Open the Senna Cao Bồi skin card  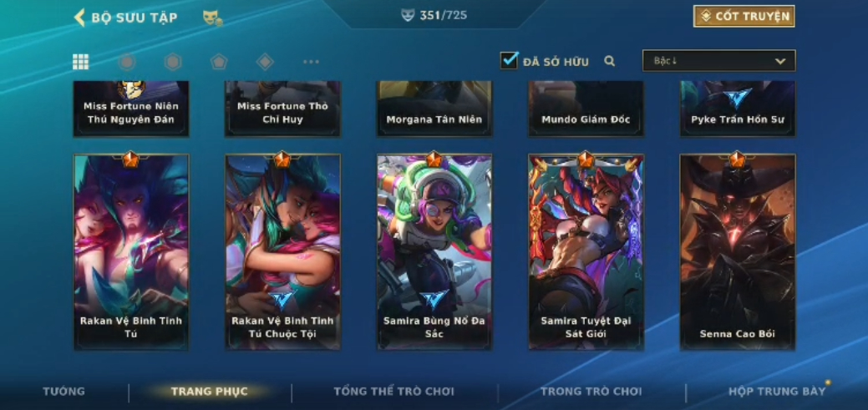pos(738,252)
